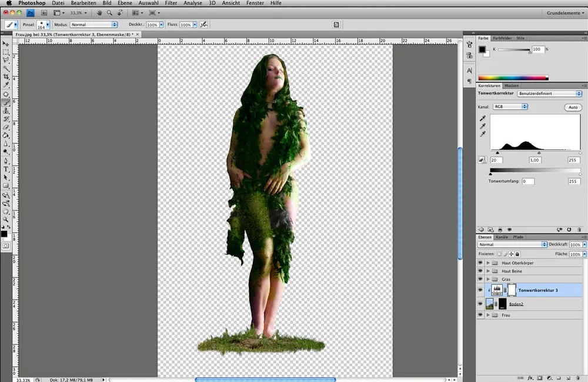Open the Kanal RGB dropdown
This screenshot has width=588, height=382.
(509, 107)
